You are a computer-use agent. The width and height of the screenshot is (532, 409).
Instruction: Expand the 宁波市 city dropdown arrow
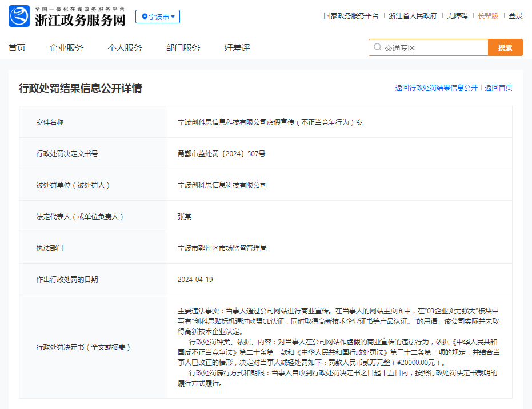(x=173, y=17)
